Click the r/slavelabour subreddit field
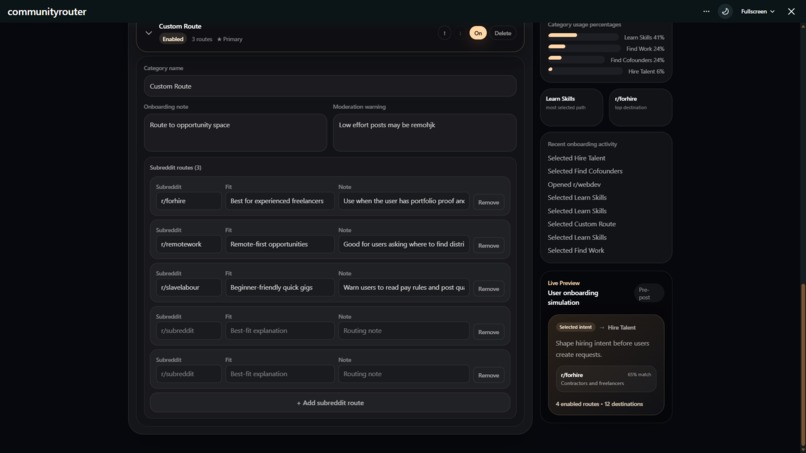Image resolution: width=806 pixels, height=453 pixels. pyautogui.click(x=188, y=287)
